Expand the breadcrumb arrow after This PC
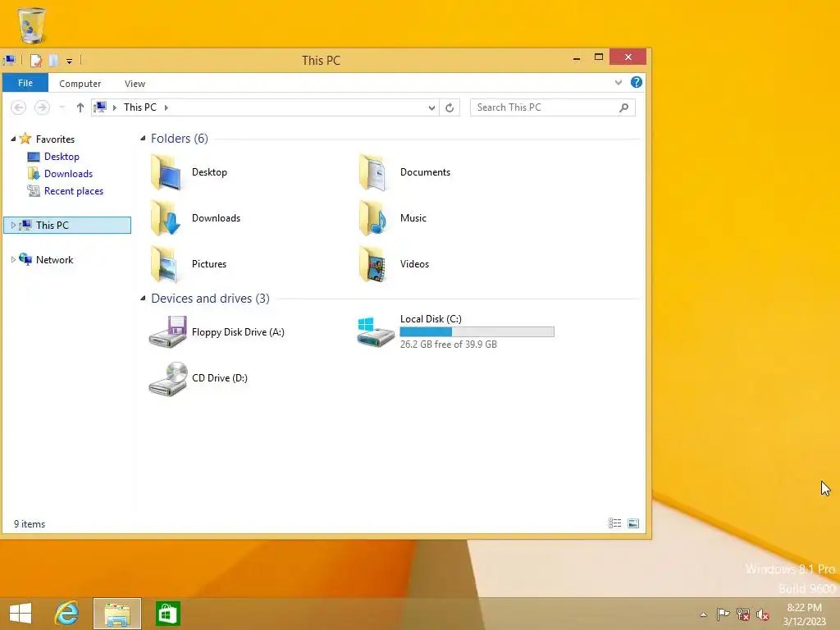 [x=166, y=107]
